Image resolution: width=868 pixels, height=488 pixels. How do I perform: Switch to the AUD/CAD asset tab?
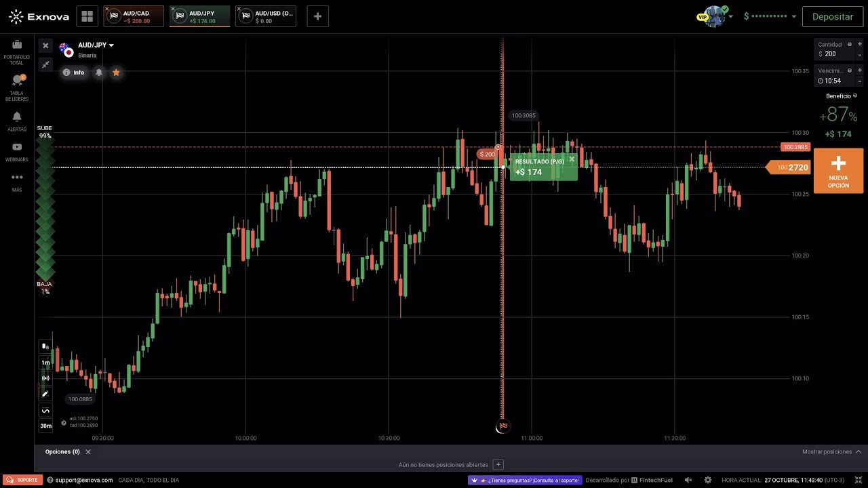pyautogui.click(x=134, y=16)
